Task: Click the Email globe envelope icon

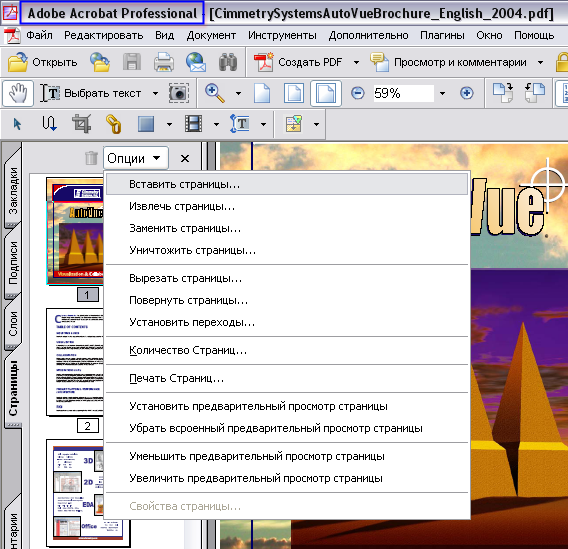Action: pyautogui.click(x=196, y=62)
